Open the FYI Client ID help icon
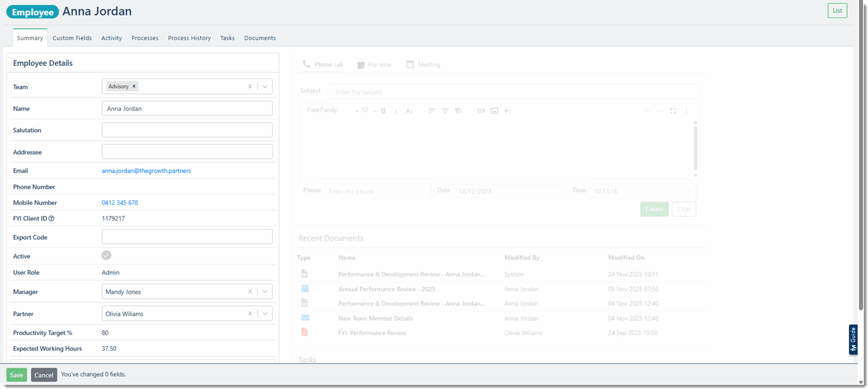 point(52,218)
